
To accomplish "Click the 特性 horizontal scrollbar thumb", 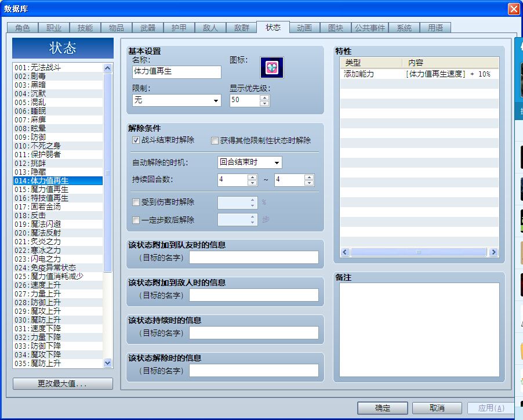I will (419, 252).
